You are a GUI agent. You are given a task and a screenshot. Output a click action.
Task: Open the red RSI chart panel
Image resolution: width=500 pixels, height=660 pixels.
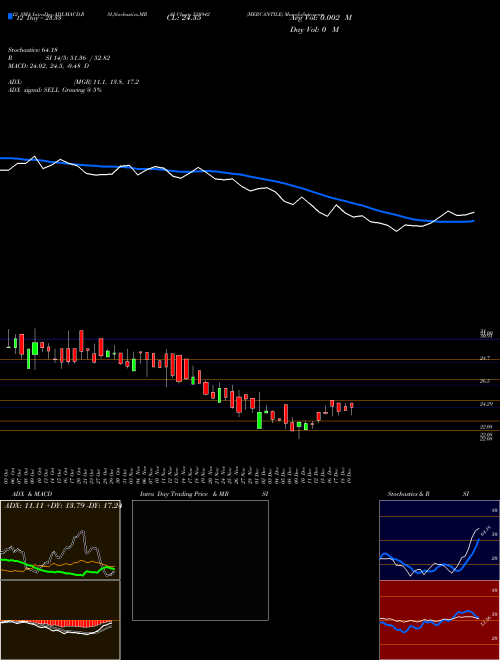click(x=439, y=620)
